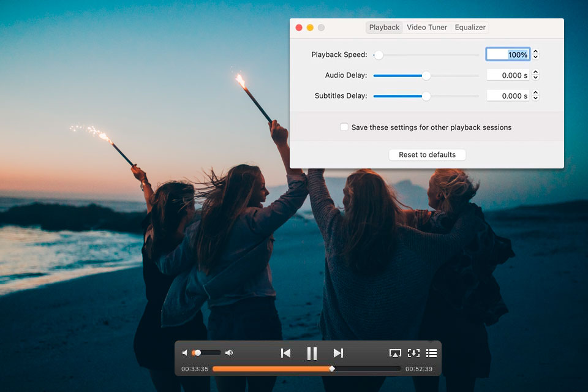Image resolution: width=588 pixels, height=392 pixels.
Task: Click the max volume speaker icon
Action: 229,353
